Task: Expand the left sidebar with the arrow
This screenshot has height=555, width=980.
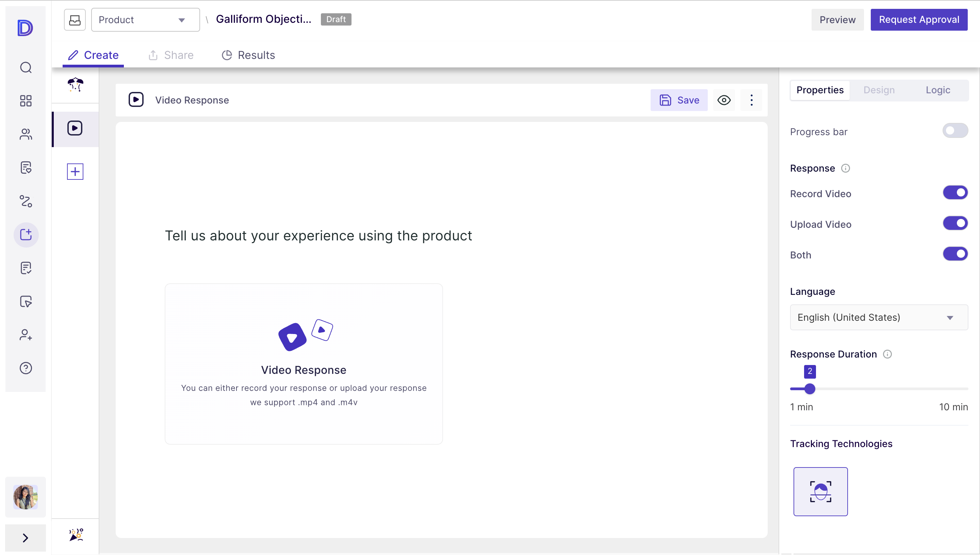Action: pyautogui.click(x=26, y=538)
